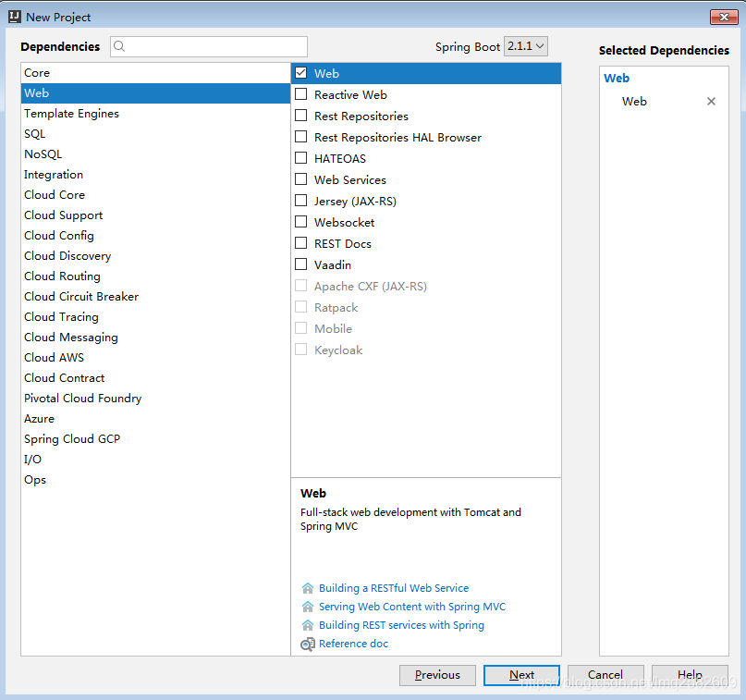This screenshot has height=700, width=746.
Task: Enable the Reactive Web checkbox
Action: point(300,94)
